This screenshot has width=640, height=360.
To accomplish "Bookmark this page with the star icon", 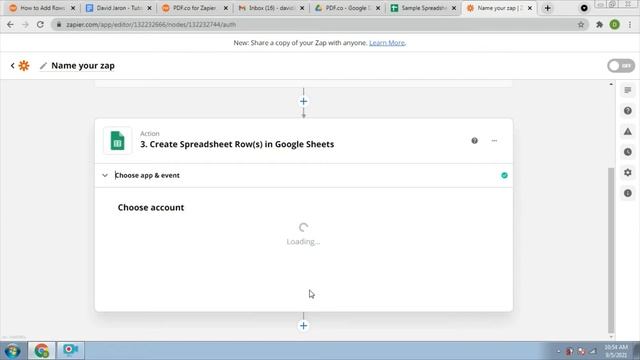I will coord(580,25).
